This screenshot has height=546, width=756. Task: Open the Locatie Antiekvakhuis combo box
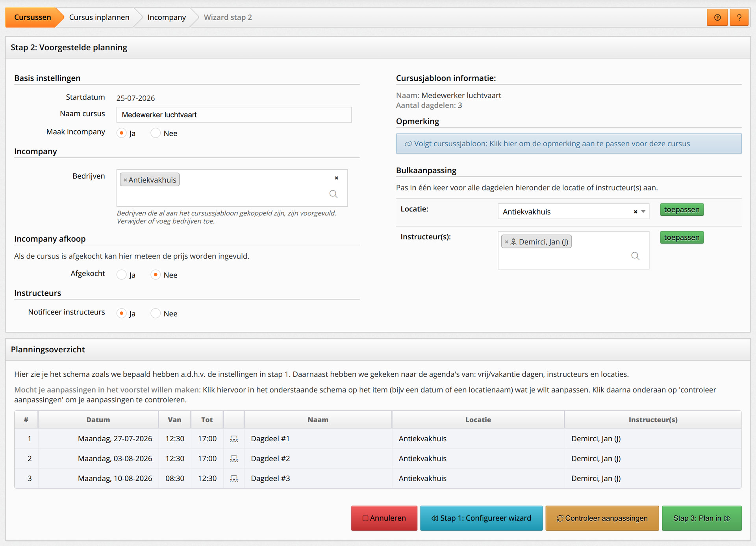pyautogui.click(x=573, y=211)
